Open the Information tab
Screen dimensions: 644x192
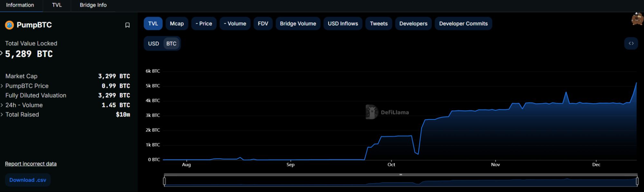tap(20, 5)
